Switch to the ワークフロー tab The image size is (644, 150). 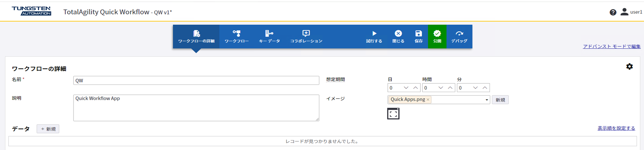(237, 36)
